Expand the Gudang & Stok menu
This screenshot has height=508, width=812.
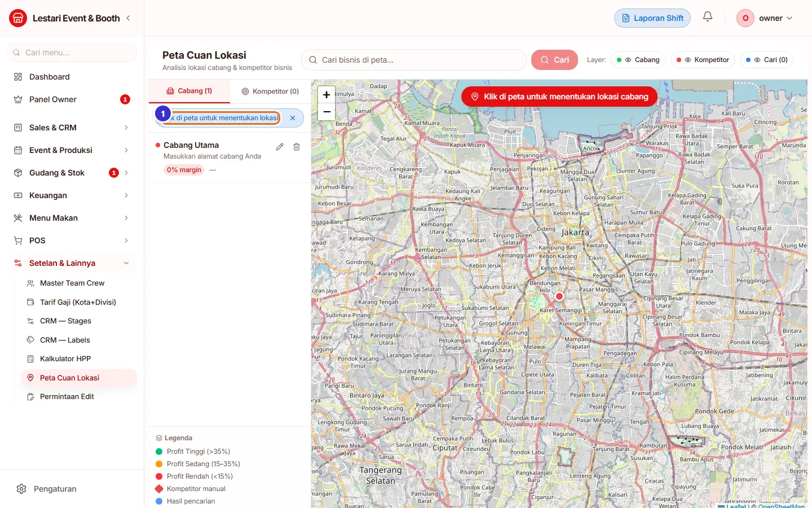[x=72, y=173]
